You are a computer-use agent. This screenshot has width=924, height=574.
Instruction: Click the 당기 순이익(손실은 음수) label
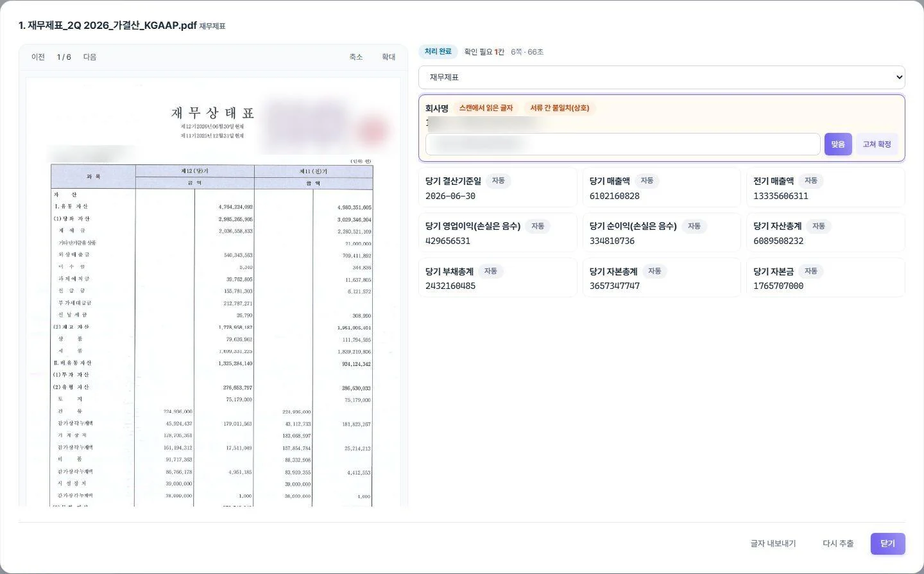(x=633, y=226)
